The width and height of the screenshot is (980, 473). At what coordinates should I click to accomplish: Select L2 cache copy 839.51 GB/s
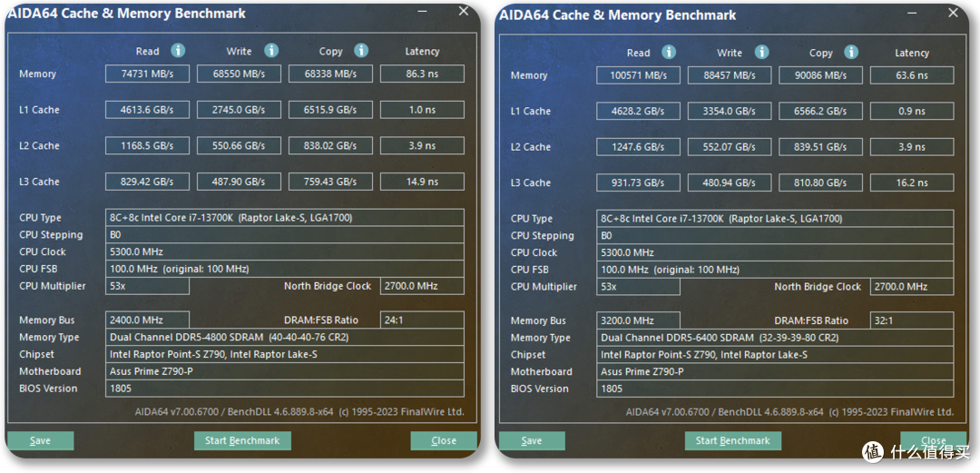click(x=821, y=147)
